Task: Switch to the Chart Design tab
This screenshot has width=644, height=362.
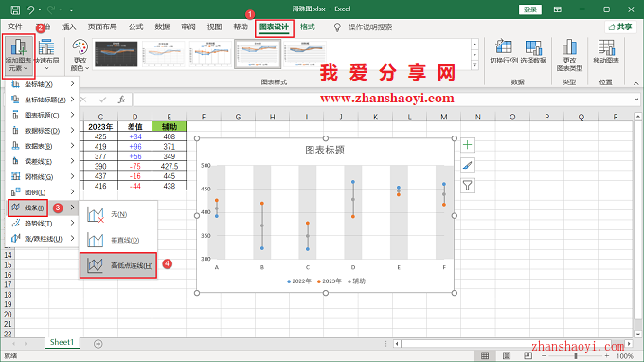Action: coord(274,27)
